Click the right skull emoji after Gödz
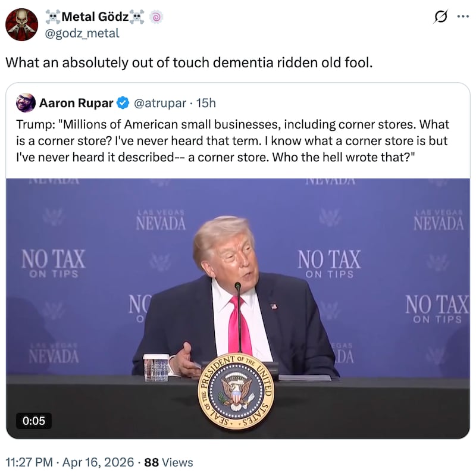Image resolution: width=476 pixels, height=476 pixels. (x=137, y=18)
